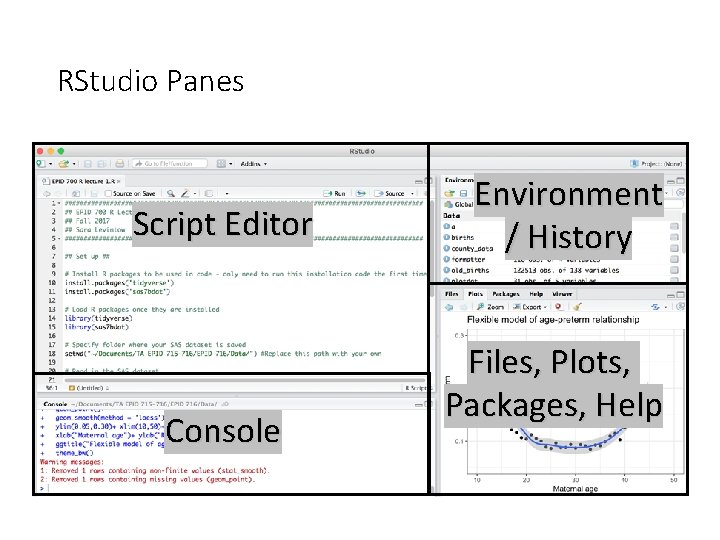
Task: Click the formatter data object
Action: (x=468, y=259)
